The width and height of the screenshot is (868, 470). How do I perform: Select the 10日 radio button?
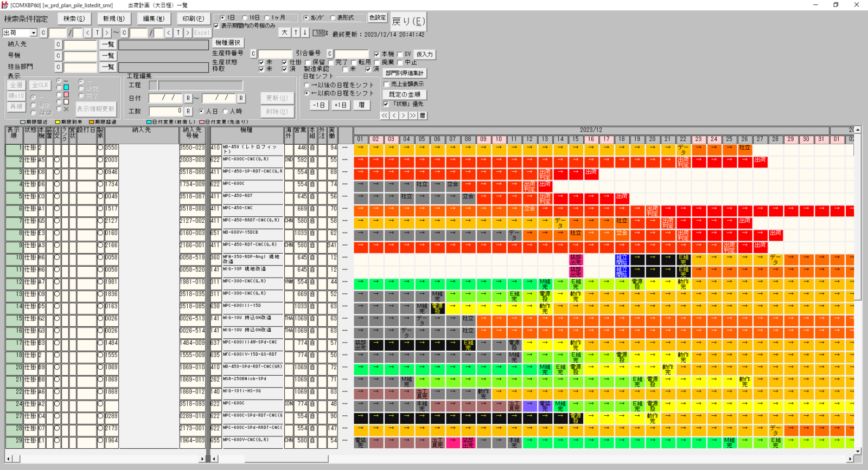(x=245, y=18)
